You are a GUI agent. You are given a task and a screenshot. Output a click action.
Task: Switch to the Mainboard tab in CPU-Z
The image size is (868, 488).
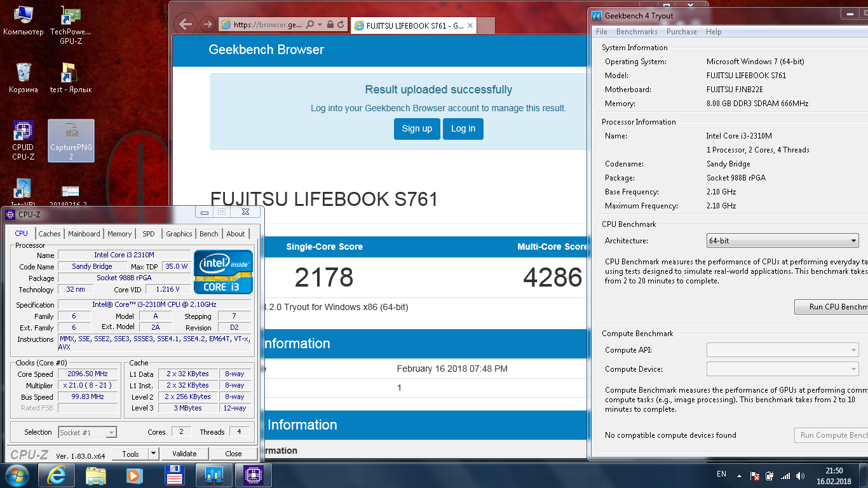click(x=84, y=234)
